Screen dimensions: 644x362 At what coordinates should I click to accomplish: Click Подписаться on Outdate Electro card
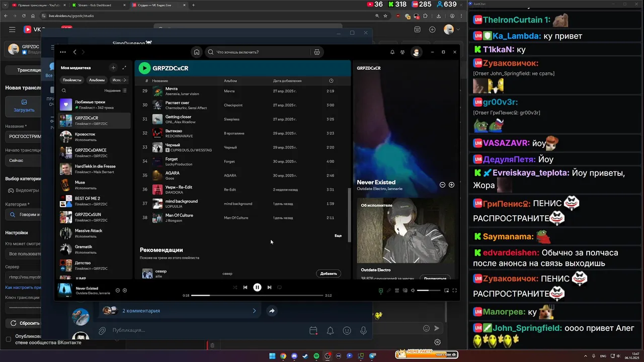[x=435, y=278]
